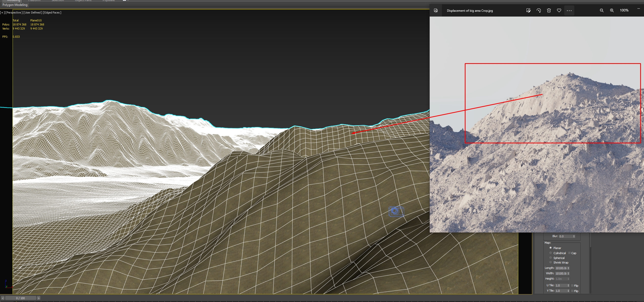Switch to the Populate ribbon tab
Screen dimensions: 644x302
pyautogui.click(x=109, y=1)
